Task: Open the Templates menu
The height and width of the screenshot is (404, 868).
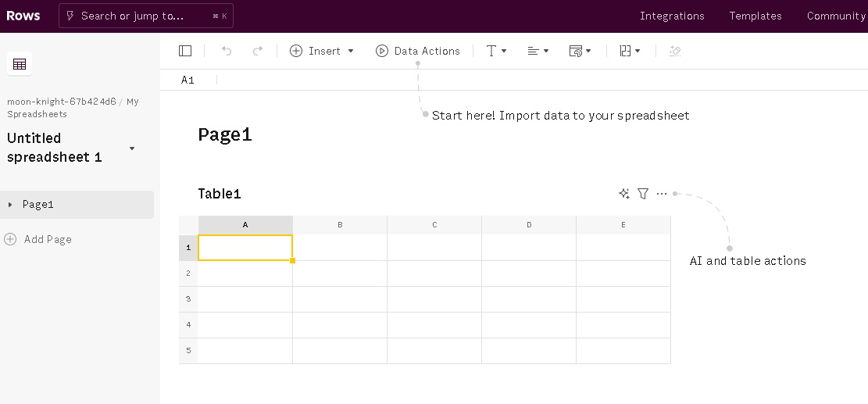Action: 755,16
